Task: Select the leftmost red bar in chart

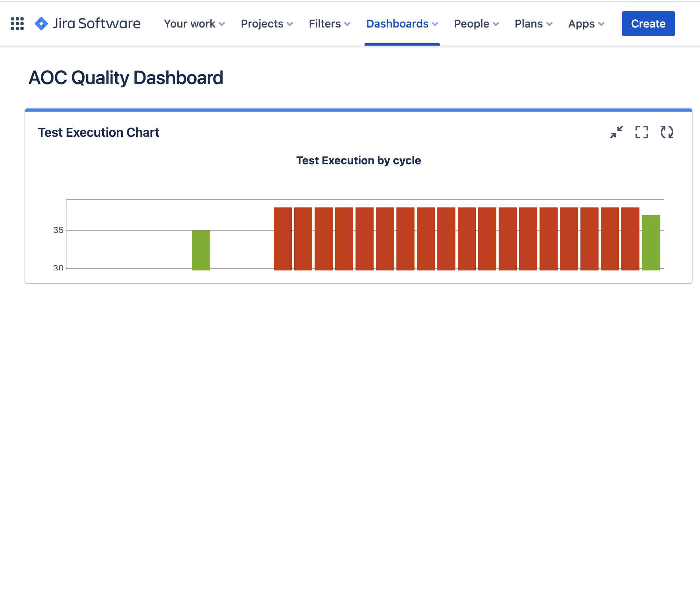Action: [282, 239]
